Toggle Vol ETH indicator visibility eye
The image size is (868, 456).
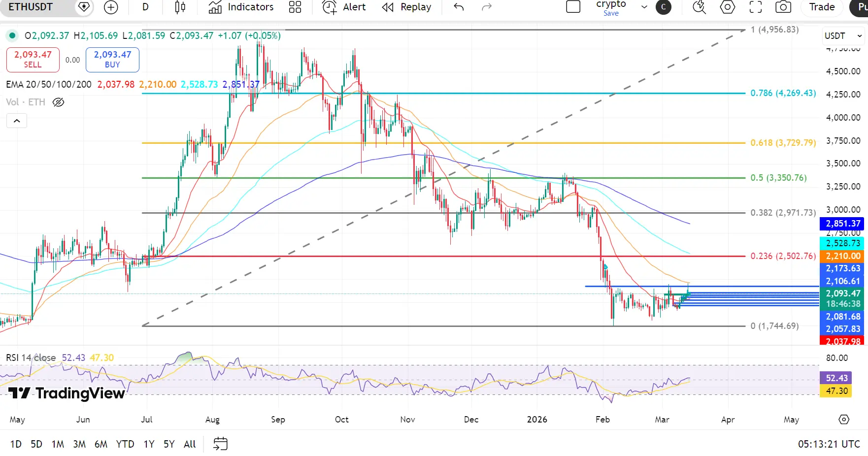pyautogui.click(x=58, y=102)
